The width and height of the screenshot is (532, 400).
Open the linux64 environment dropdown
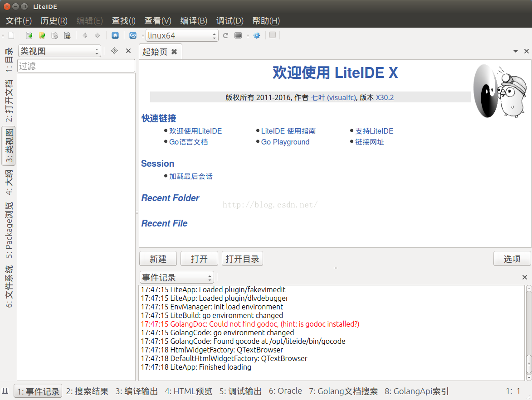click(182, 36)
